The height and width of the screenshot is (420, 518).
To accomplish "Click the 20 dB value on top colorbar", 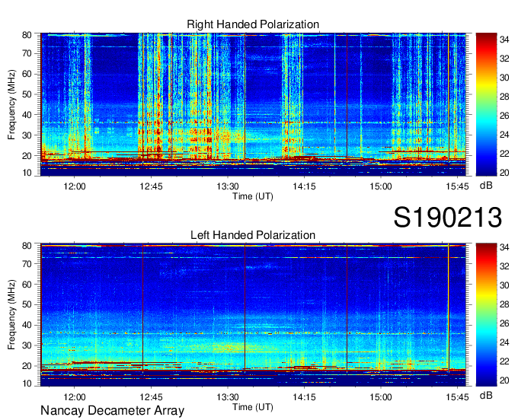I will point(504,173).
